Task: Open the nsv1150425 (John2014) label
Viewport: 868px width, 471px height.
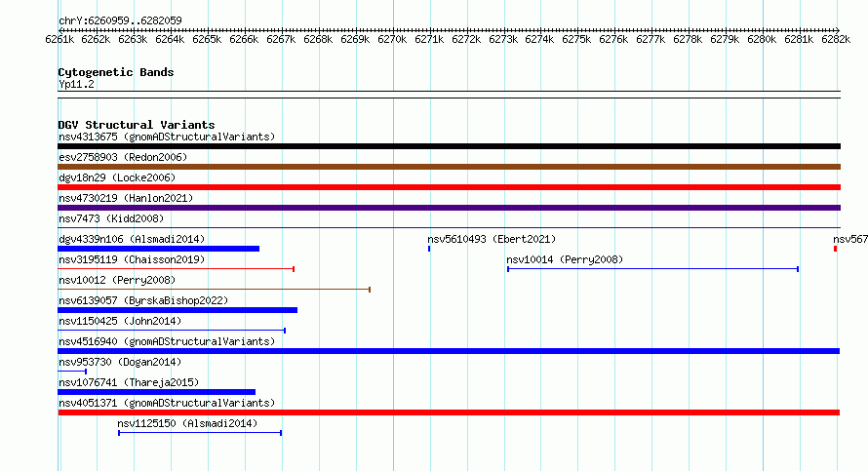Action: coord(120,321)
